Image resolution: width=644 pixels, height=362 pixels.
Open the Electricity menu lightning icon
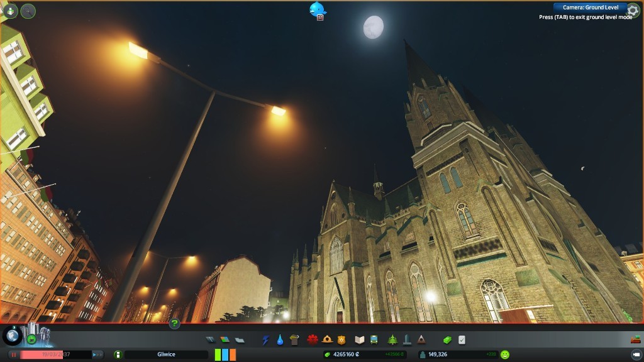click(x=265, y=340)
